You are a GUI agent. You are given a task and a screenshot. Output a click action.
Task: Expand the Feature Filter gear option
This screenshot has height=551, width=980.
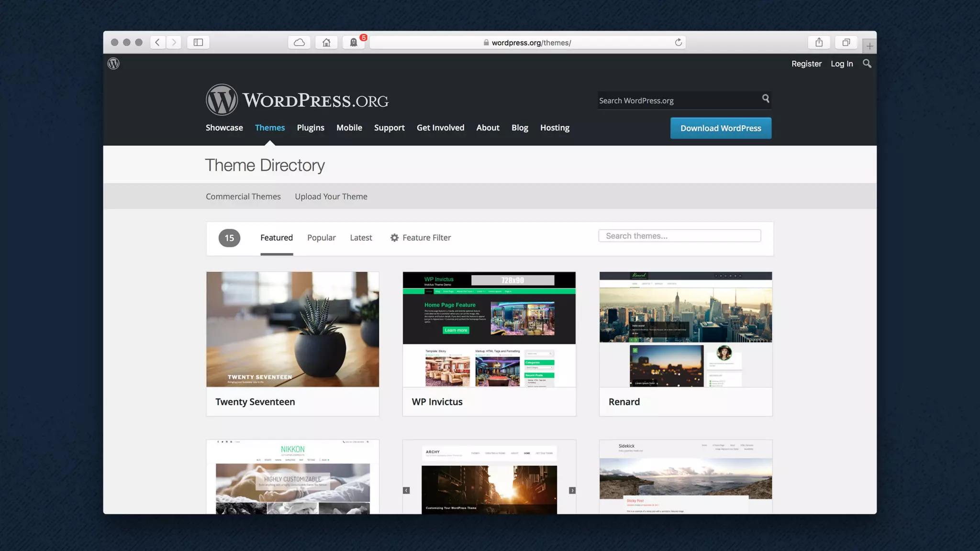(x=421, y=238)
